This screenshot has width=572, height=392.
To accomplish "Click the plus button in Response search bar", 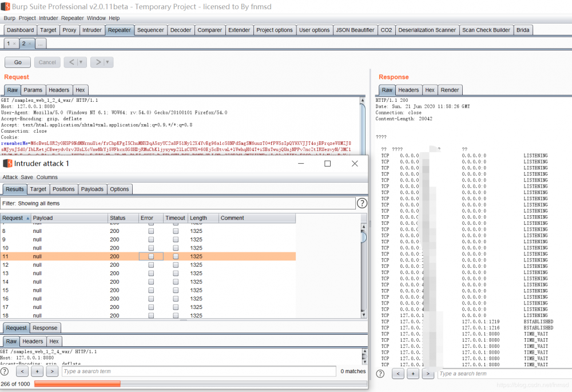I will point(413,374).
